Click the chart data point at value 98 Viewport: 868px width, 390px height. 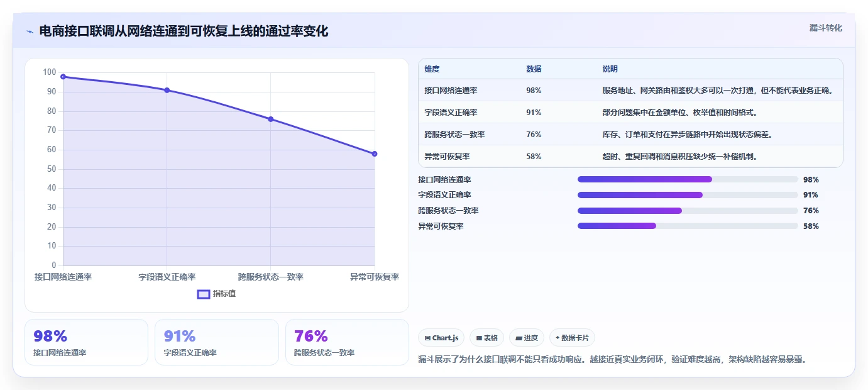63,77
